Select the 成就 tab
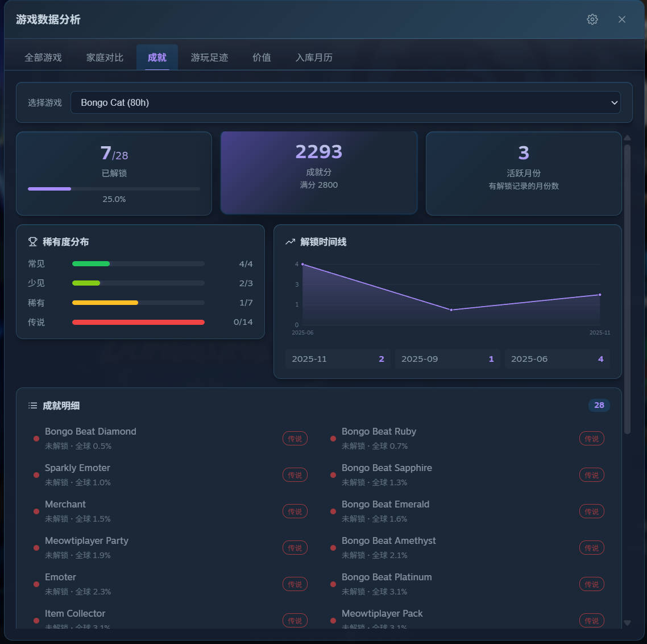The height and width of the screenshot is (644, 647). pos(157,57)
